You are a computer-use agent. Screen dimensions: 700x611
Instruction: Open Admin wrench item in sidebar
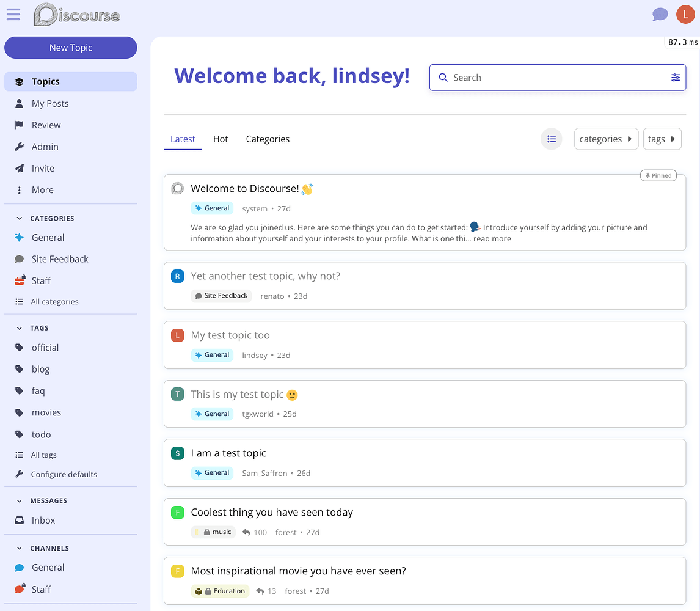pos(45,147)
